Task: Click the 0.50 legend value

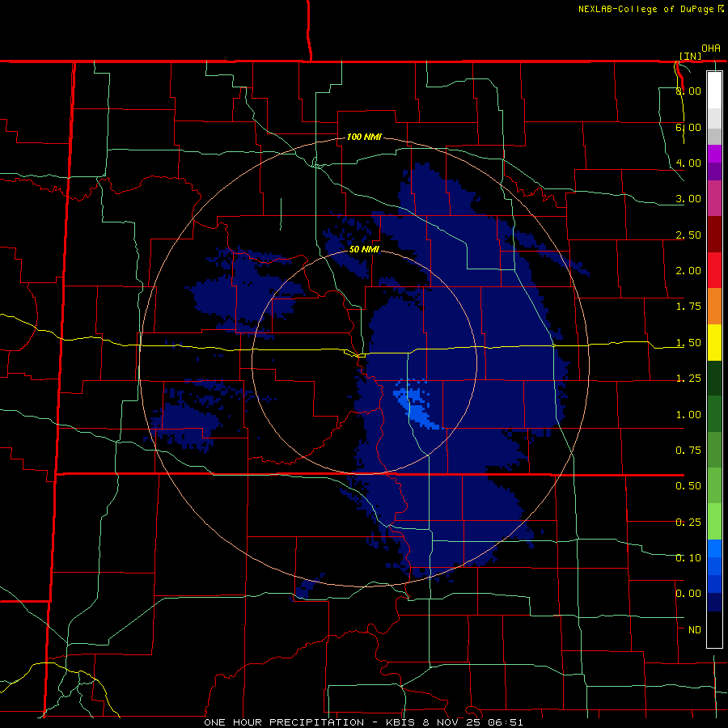Action: [688, 486]
